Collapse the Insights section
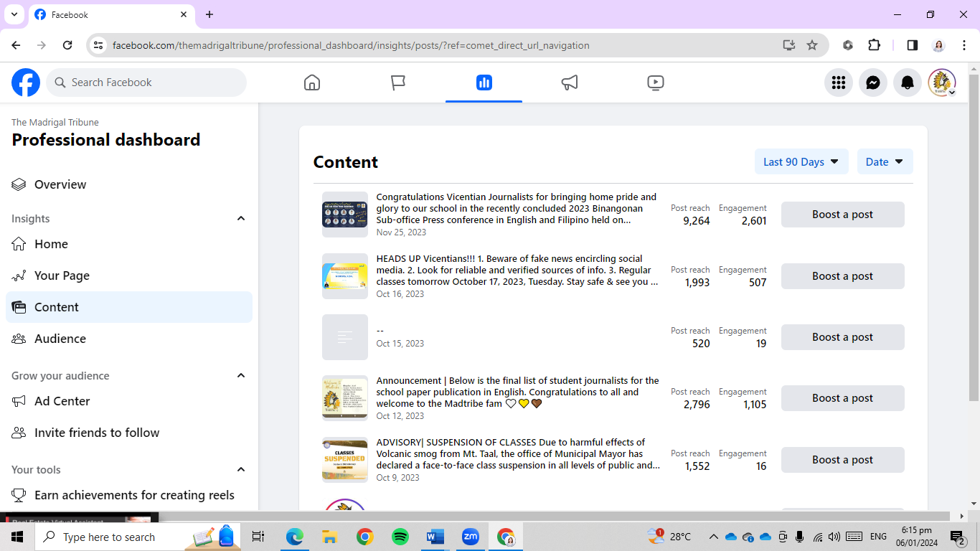980x551 pixels. coord(241,218)
